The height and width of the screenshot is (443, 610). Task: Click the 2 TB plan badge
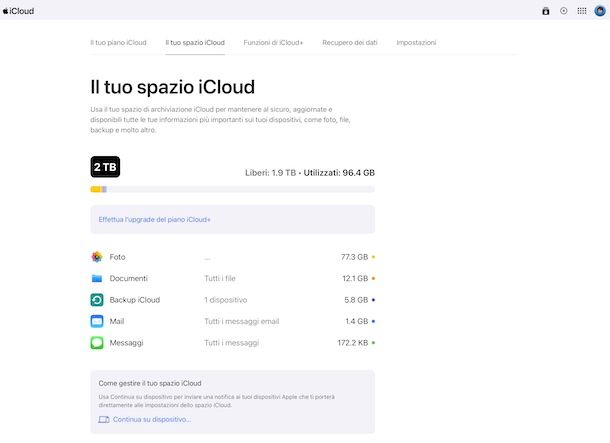coord(105,167)
